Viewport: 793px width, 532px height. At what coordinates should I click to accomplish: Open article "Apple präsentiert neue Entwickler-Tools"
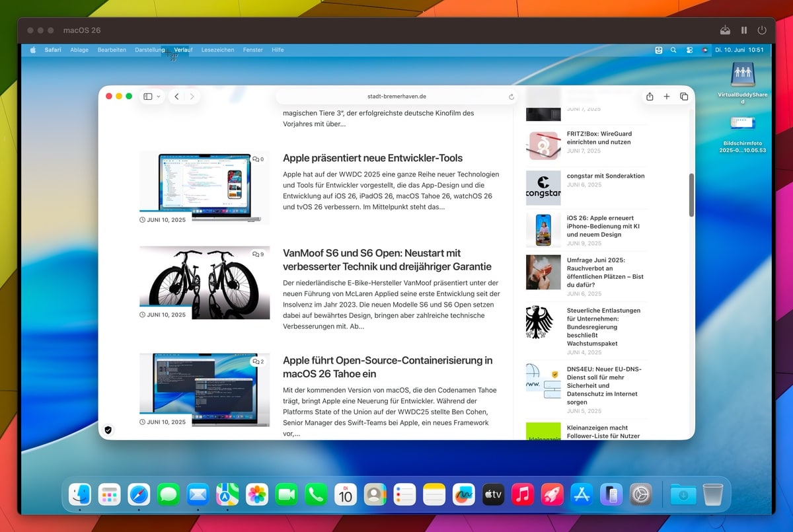click(373, 158)
